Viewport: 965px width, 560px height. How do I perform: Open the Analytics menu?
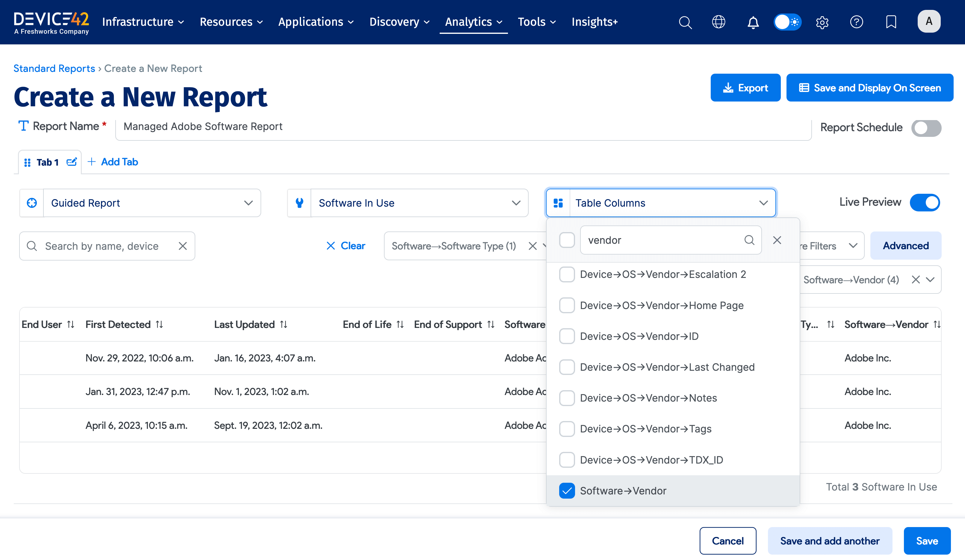pos(473,22)
